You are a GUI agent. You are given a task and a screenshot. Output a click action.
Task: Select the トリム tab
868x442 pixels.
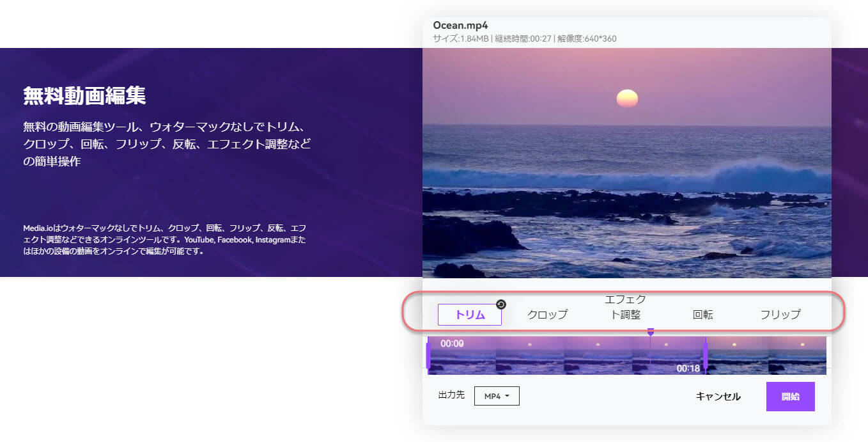click(x=470, y=315)
